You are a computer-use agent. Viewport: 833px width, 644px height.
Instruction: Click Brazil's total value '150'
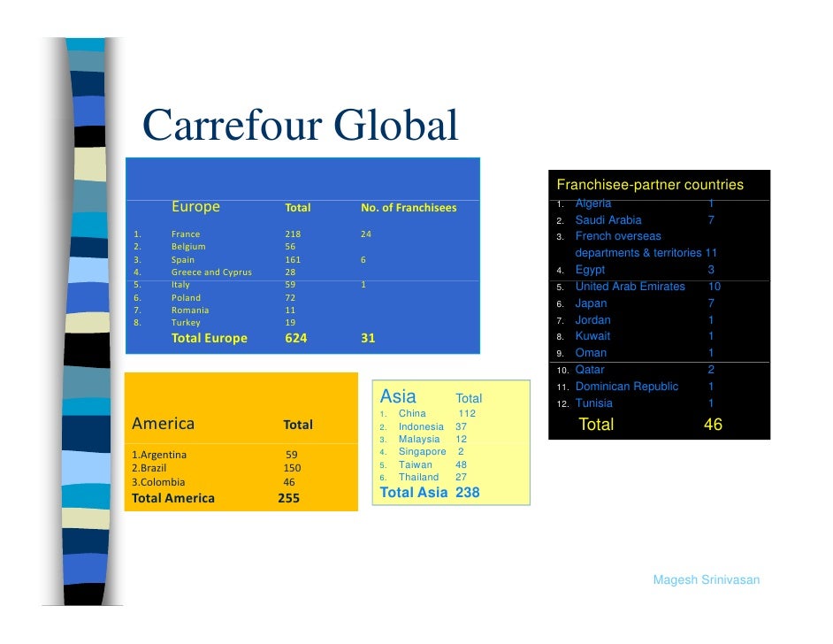click(292, 468)
